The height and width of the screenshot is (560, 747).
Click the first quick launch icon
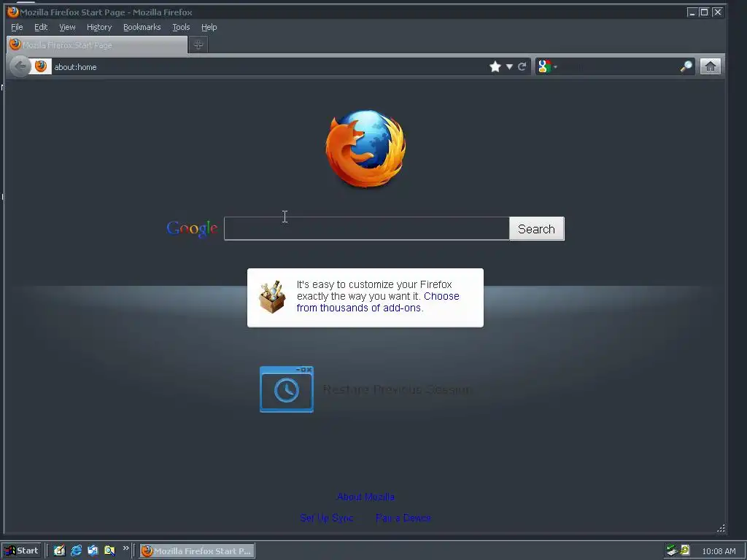[59, 551]
